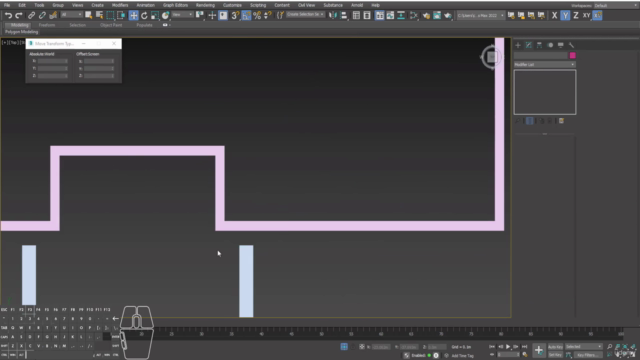Toggle Keyboard Shortcut Override icon
This screenshot has width=640, height=360.
pyautogui.click(x=223, y=16)
